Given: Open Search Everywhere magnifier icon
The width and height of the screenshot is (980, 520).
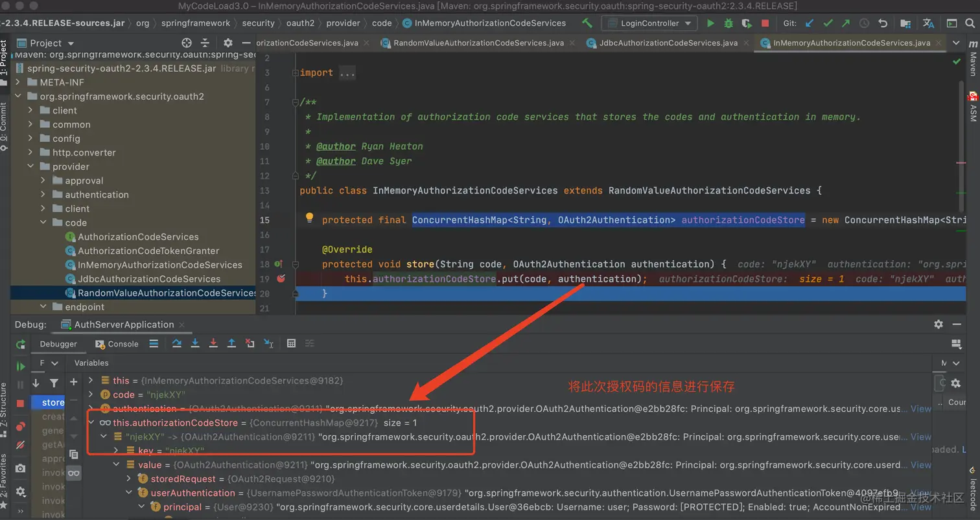Looking at the screenshot, I should pyautogui.click(x=970, y=23).
